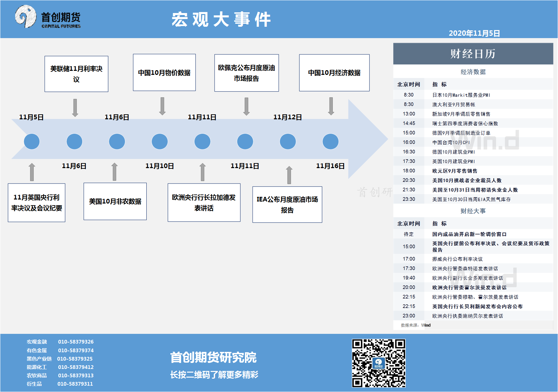Click the down arrow below 中国10月物价数据
Viewport: 558px width, 392px height.
[x=162, y=106]
